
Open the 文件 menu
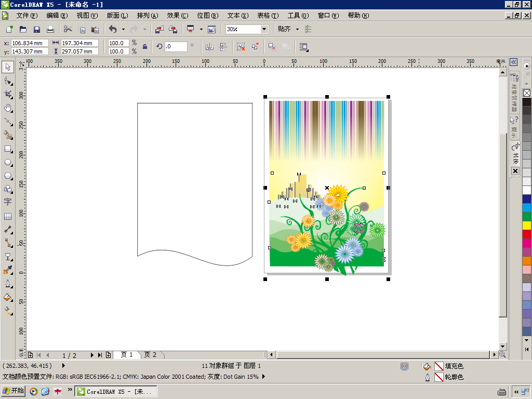click(27, 16)
